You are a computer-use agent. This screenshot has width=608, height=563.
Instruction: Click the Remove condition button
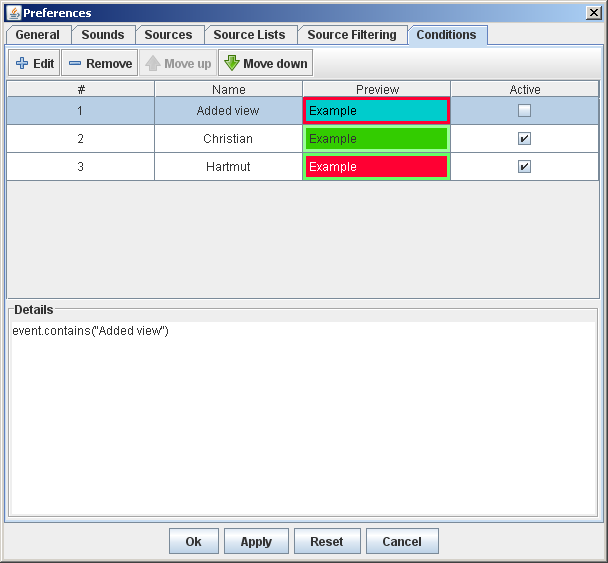coord(99,63)
